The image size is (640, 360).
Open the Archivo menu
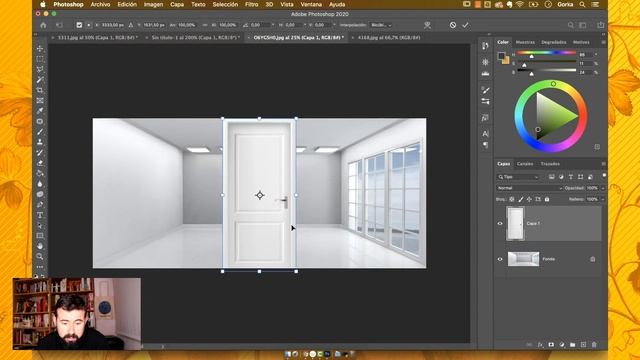pyautogui.click(x=100, y=4)
